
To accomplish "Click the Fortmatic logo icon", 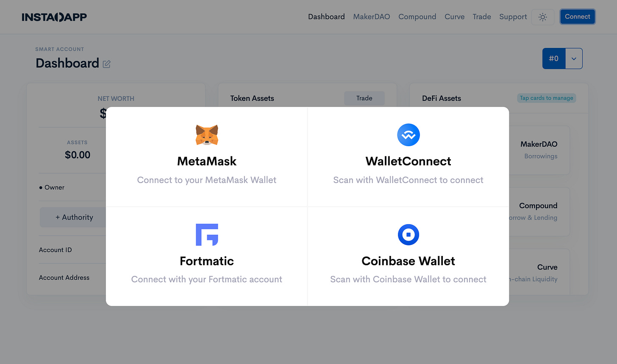I will 207,235.
